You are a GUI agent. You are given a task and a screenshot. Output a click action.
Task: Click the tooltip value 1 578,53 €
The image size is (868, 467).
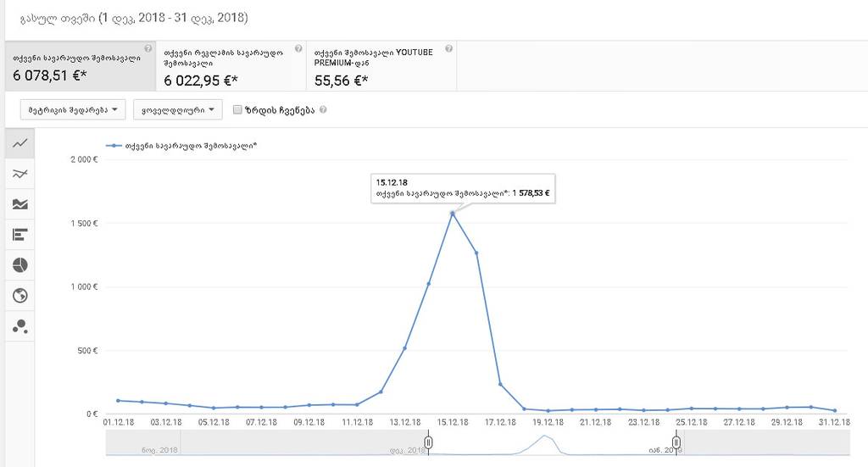531,193
